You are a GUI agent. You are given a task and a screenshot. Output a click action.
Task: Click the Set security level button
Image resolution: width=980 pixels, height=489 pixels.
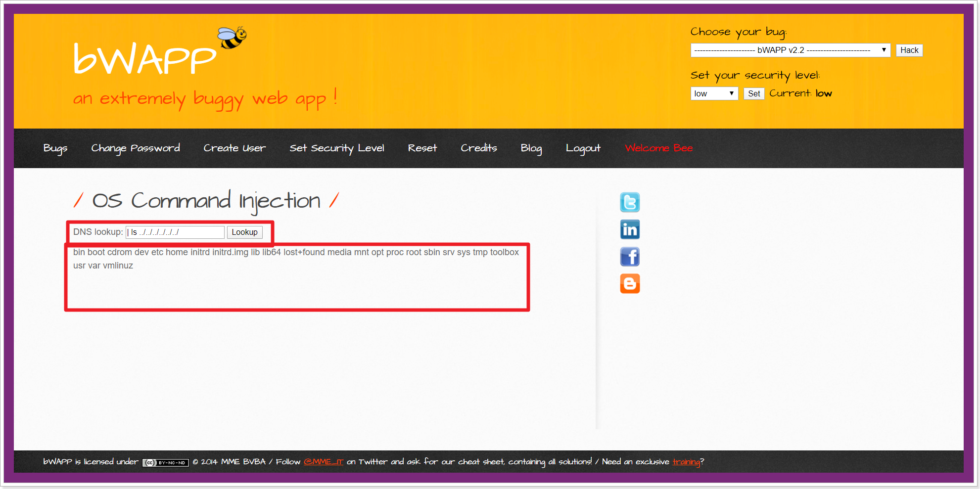pos(754,93)
